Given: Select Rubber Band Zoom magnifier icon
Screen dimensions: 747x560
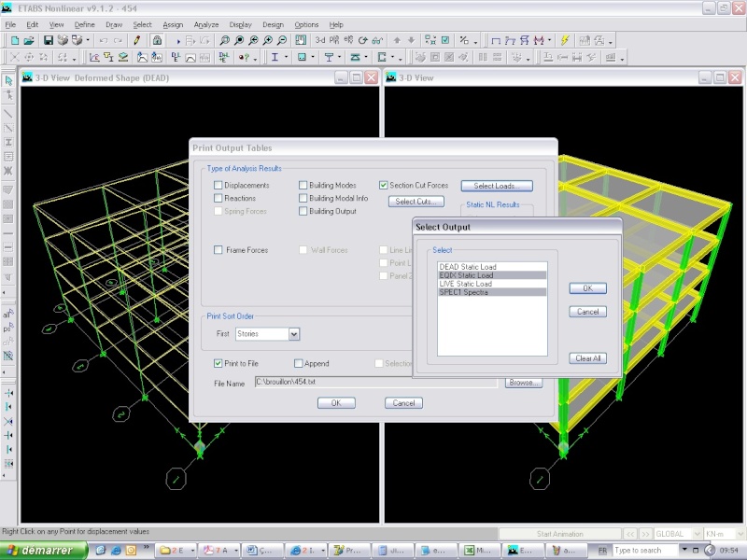Looking at the screenshot, I should [224, 40].
